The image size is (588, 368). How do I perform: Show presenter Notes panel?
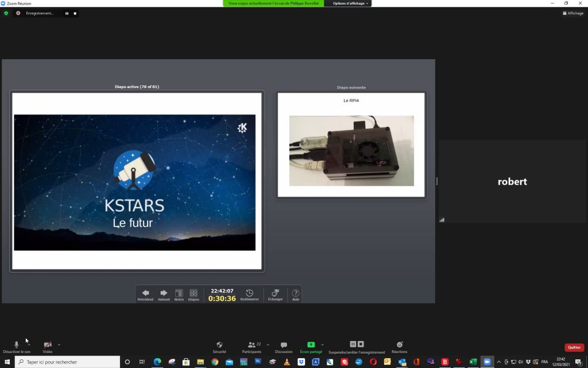179,295
